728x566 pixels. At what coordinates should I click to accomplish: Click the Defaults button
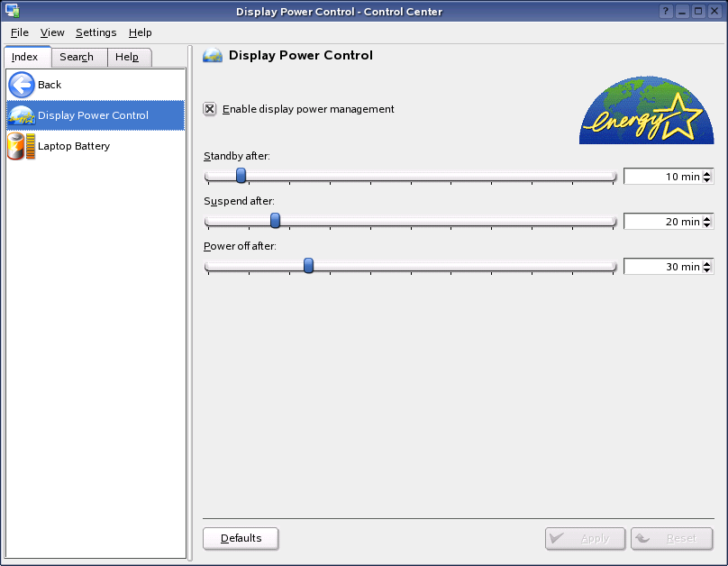coord(241,539)
